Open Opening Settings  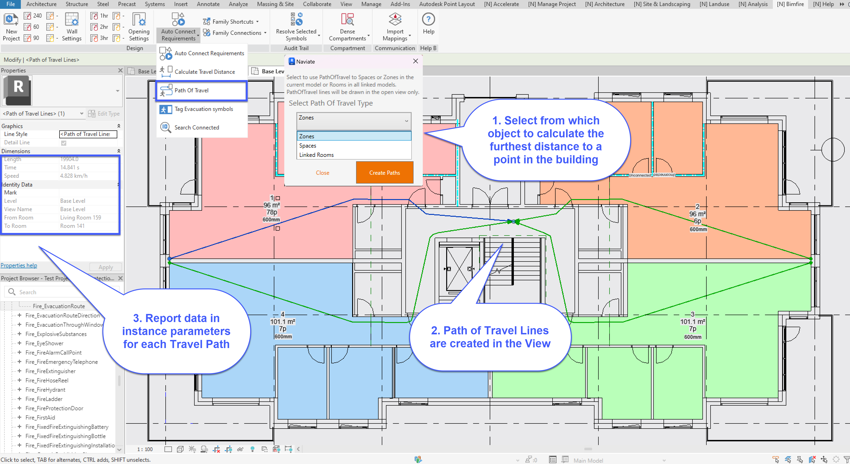point(139,27)
